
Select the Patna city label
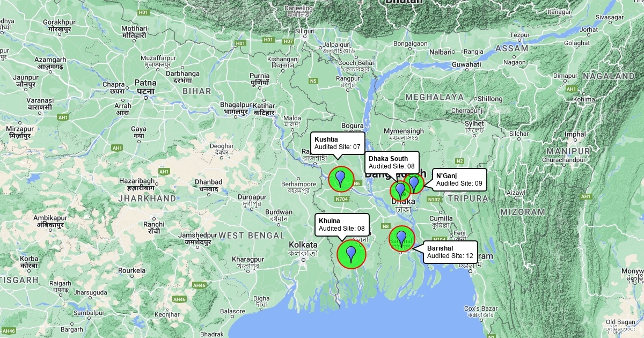[145, 83]
